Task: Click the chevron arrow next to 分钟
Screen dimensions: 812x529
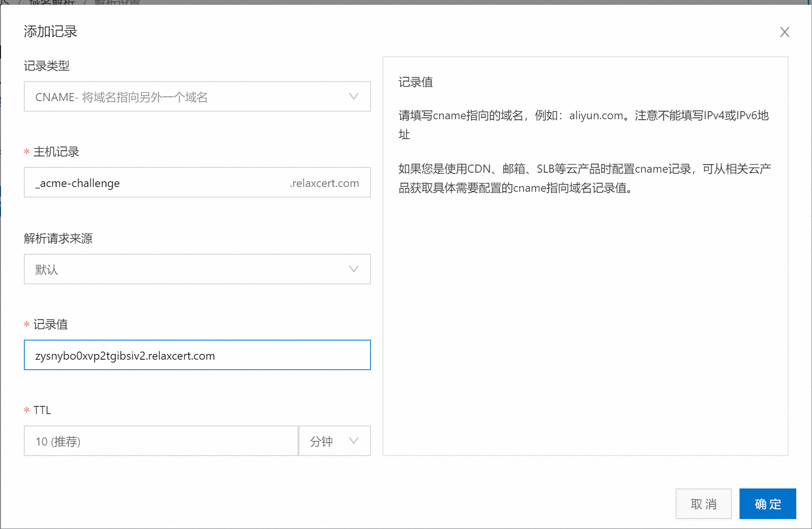Action: [354, 441]
